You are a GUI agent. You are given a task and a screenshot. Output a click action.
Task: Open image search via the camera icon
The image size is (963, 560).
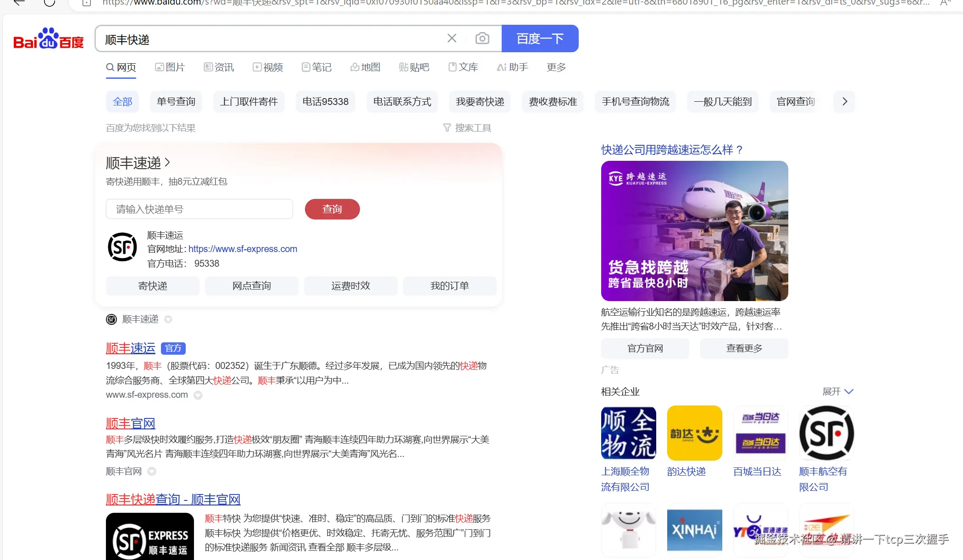[482, 38]
